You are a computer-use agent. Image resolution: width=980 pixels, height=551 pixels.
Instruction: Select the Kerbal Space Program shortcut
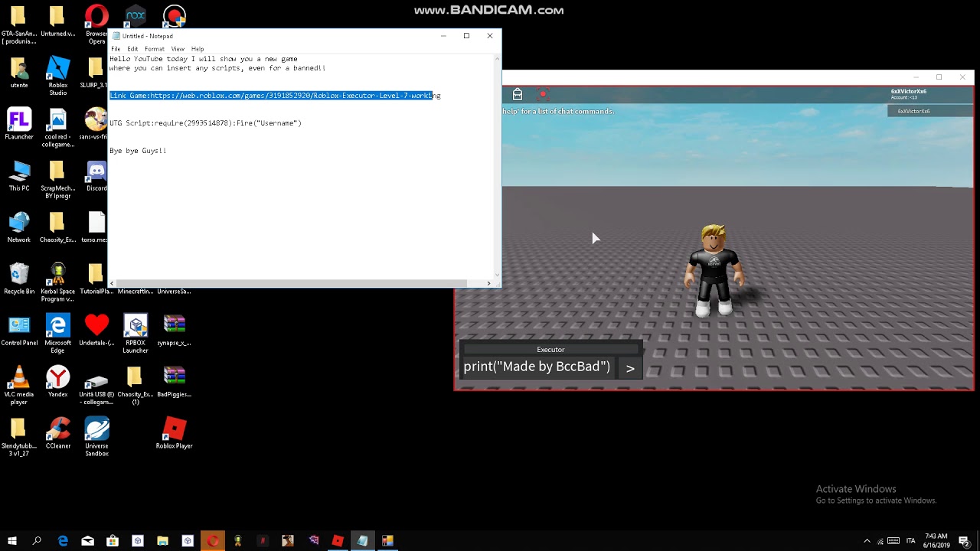(x=57, y=282)
